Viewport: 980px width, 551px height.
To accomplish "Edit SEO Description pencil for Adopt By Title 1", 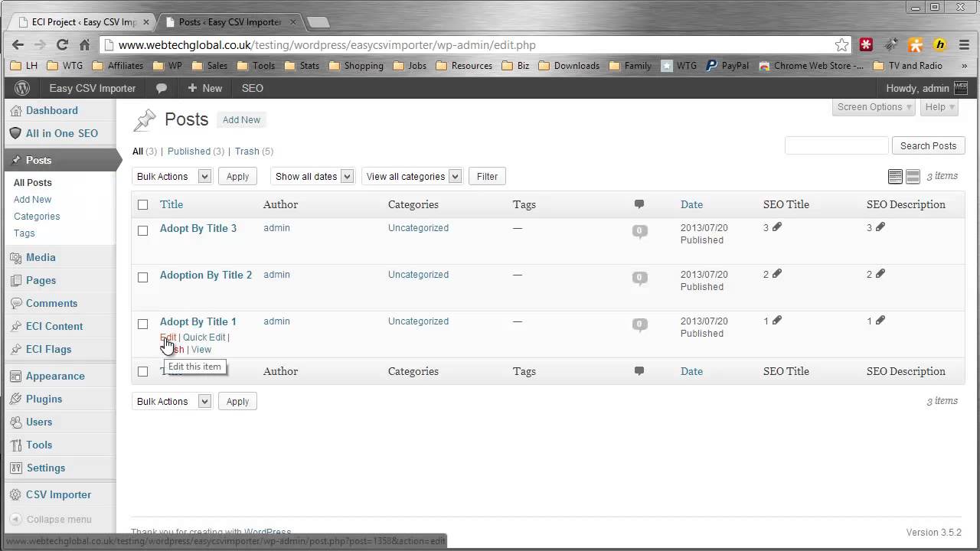I will coord(880,321).
